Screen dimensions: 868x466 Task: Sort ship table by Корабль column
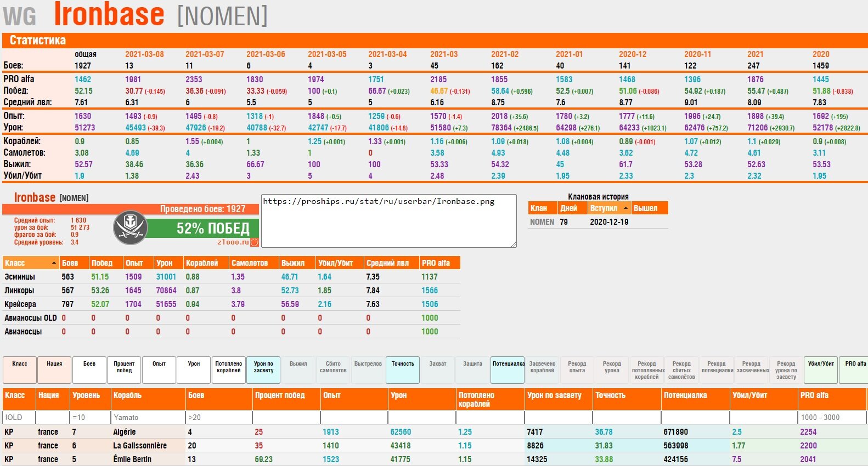tap(127, 395)
